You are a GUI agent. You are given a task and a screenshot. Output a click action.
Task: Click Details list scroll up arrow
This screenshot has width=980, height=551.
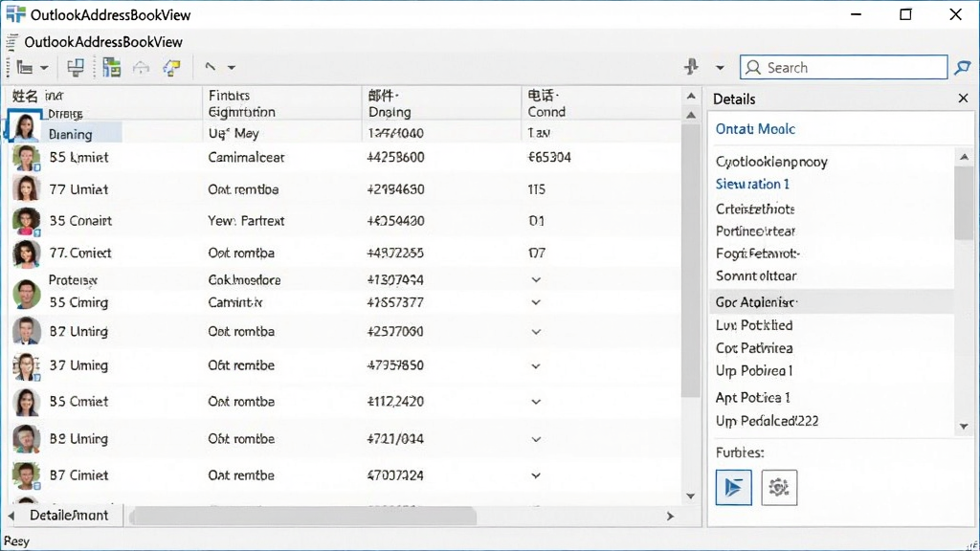964,156
